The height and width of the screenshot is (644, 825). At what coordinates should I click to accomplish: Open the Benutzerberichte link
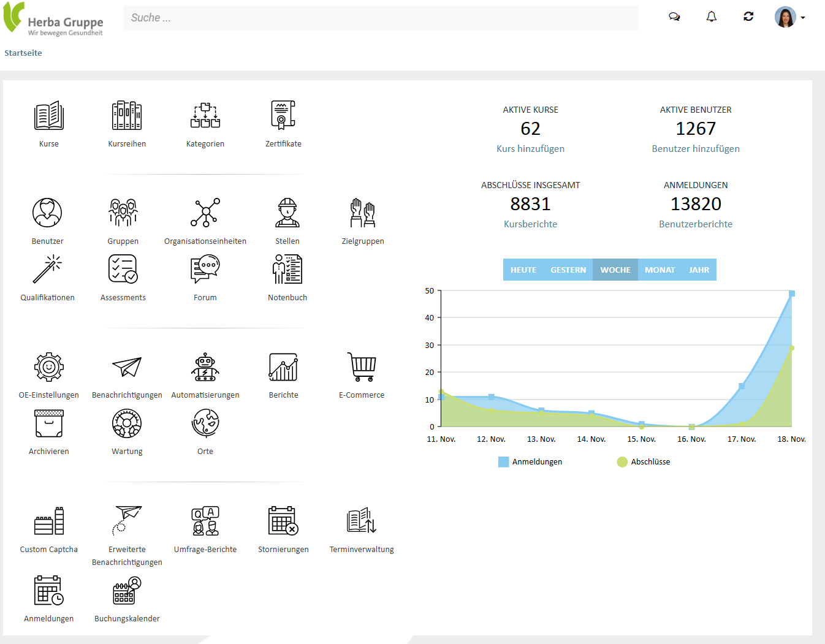(x=696, y=224)
